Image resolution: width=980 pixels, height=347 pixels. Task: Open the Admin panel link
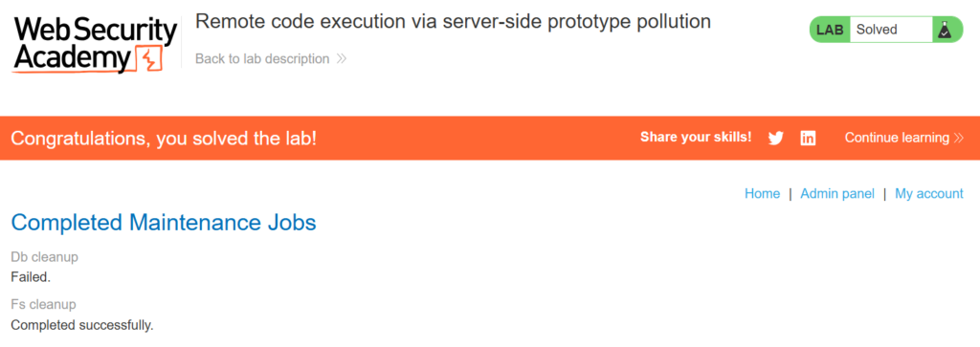(x=837, y=193)
